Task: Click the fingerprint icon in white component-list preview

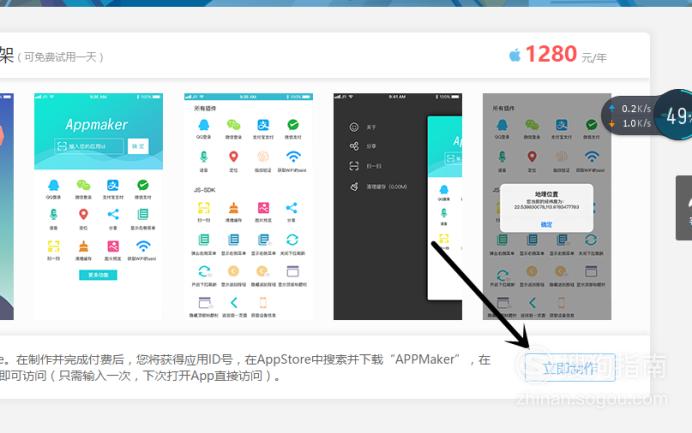Action: pos(263,156)
